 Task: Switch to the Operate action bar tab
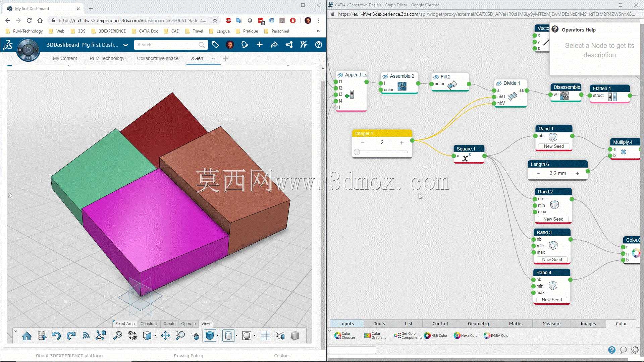click(188, 324)
